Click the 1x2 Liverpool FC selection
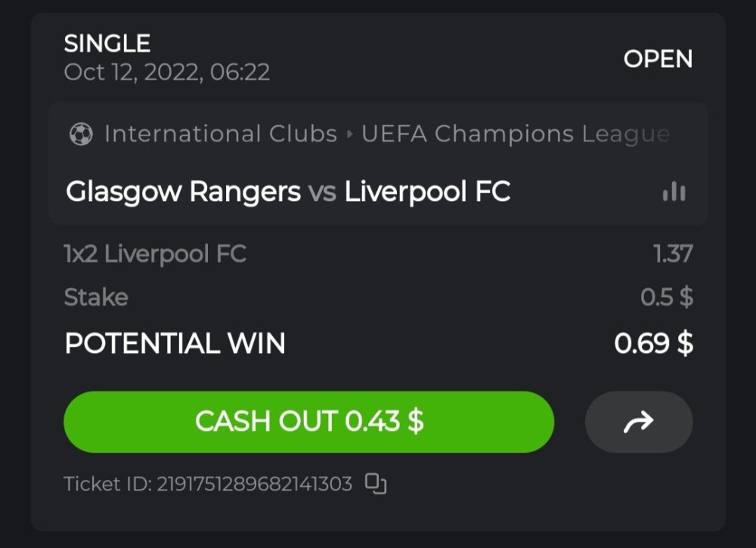The width and height of the screenshot is (756, 548). point(155,254)
